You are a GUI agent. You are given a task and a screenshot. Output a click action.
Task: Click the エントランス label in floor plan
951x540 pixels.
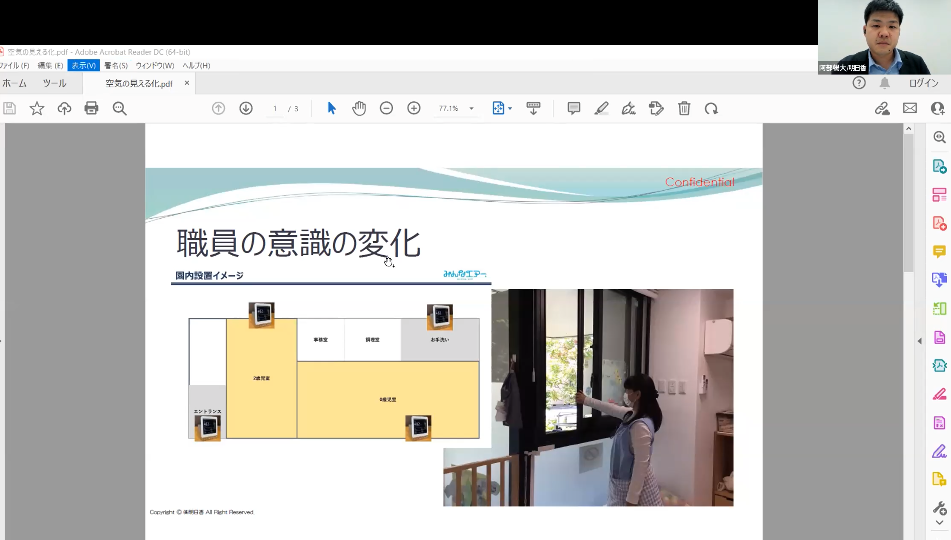pos(207,411)
